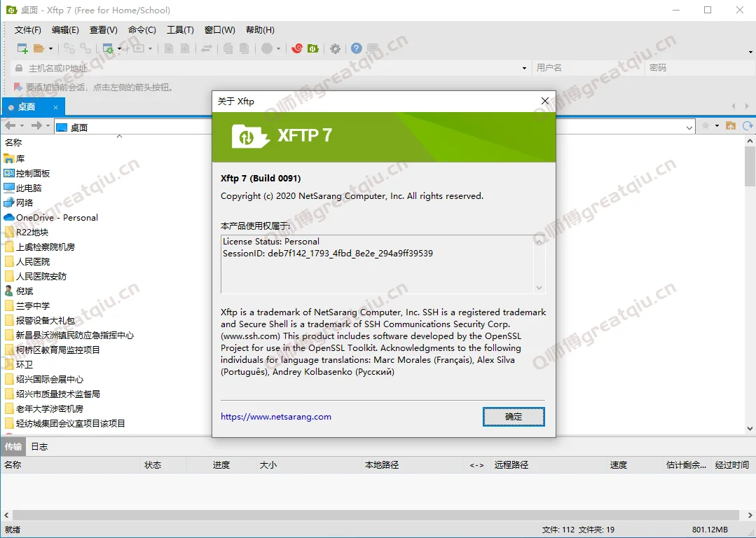This screenshot has width=756, height=538.
Task: Launch Xshell via the red swirl icon
Action: pos(297,48)
